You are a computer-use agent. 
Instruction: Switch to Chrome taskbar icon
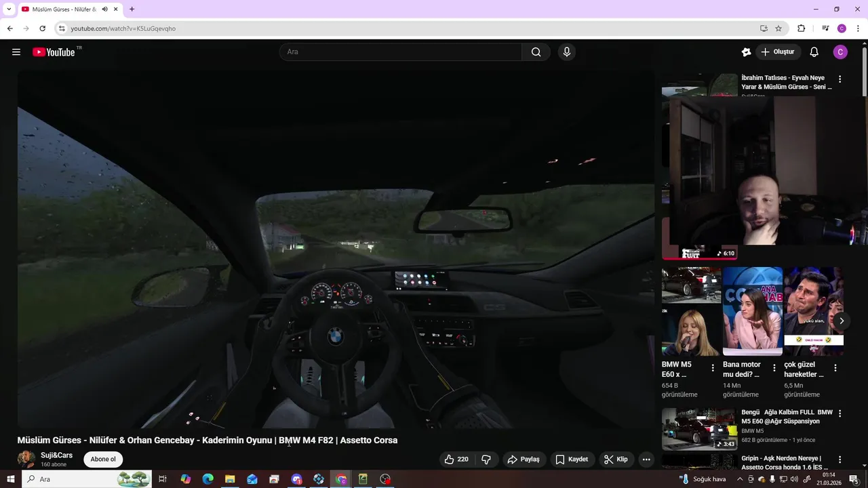341,479
